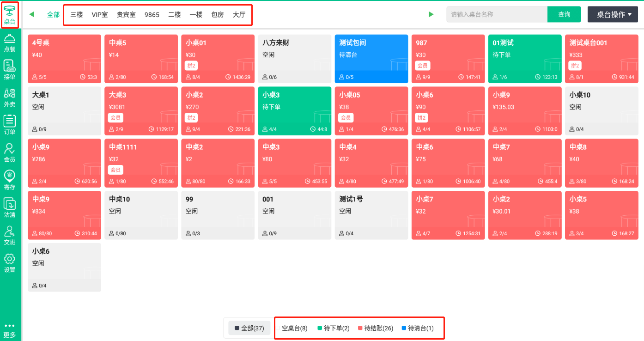Screen dimensions: 644x341
Task: Select the 寄存 item storage icon
Action: tap(10, 180)
